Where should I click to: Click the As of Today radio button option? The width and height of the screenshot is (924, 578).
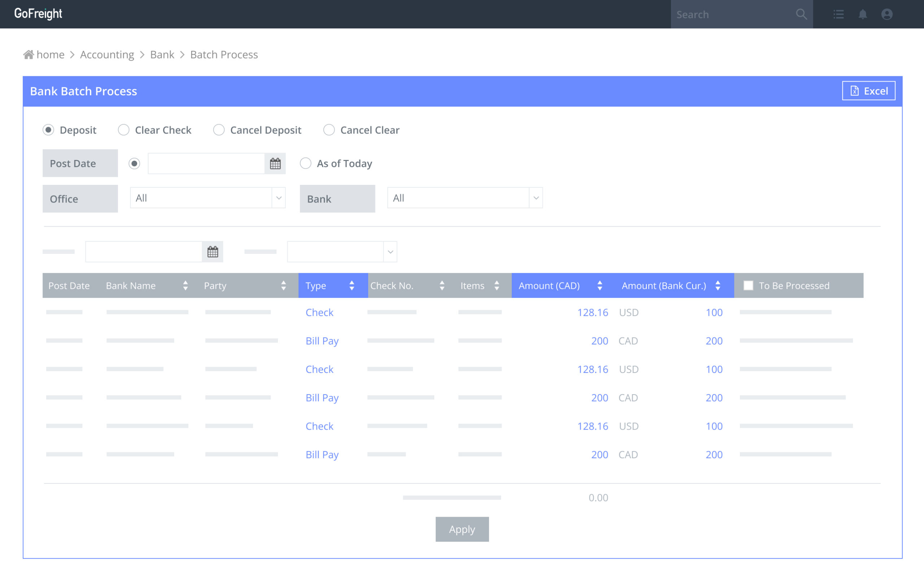[x=306, y=162]
